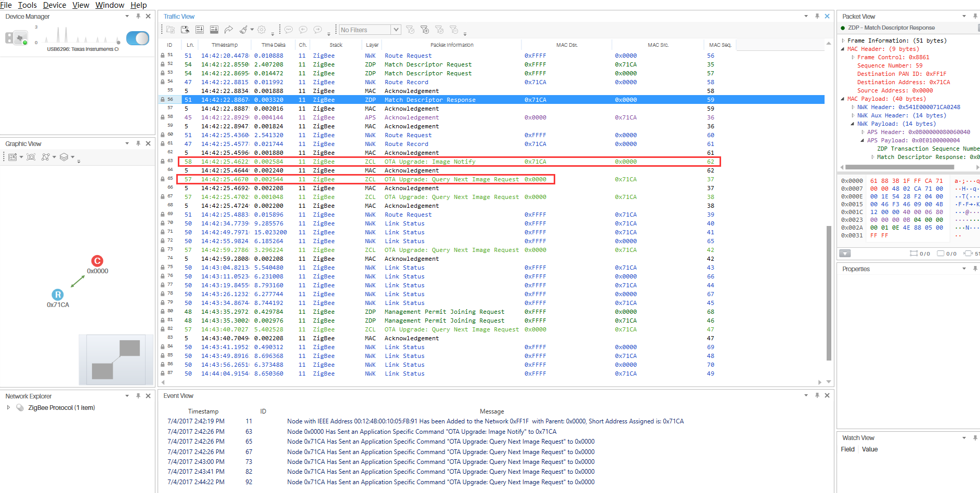Click the Packet Information column header
The image size is (980, 493).
452,45
